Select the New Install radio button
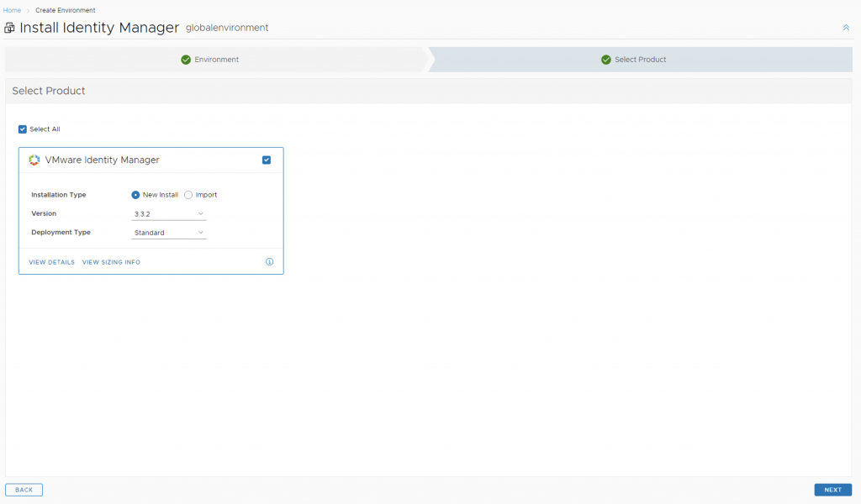 pos(136,195)
